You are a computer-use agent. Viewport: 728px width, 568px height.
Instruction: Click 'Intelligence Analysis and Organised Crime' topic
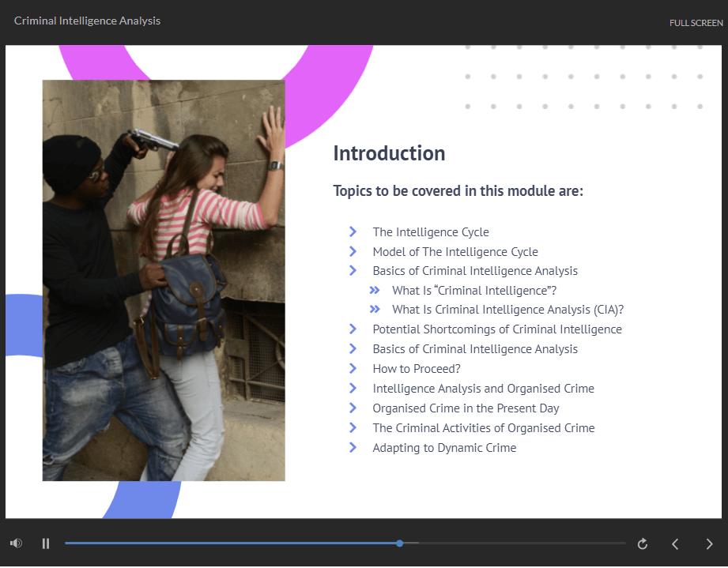483,389
